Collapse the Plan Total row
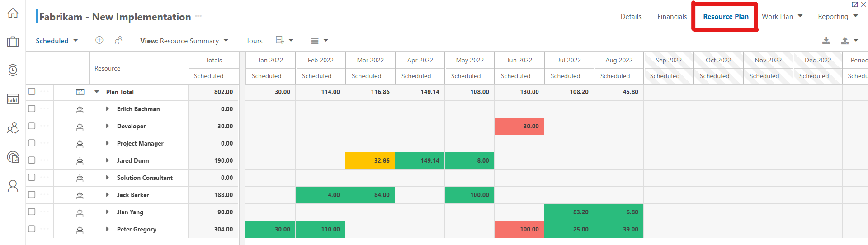This screenshot has height=245, width=868. pos(97,92)
